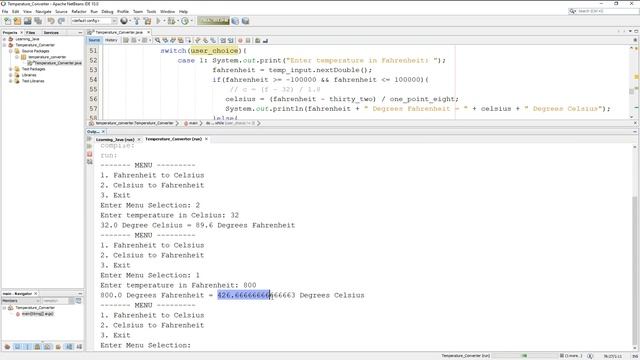Open the Members dropdown in Navigator

21,301
